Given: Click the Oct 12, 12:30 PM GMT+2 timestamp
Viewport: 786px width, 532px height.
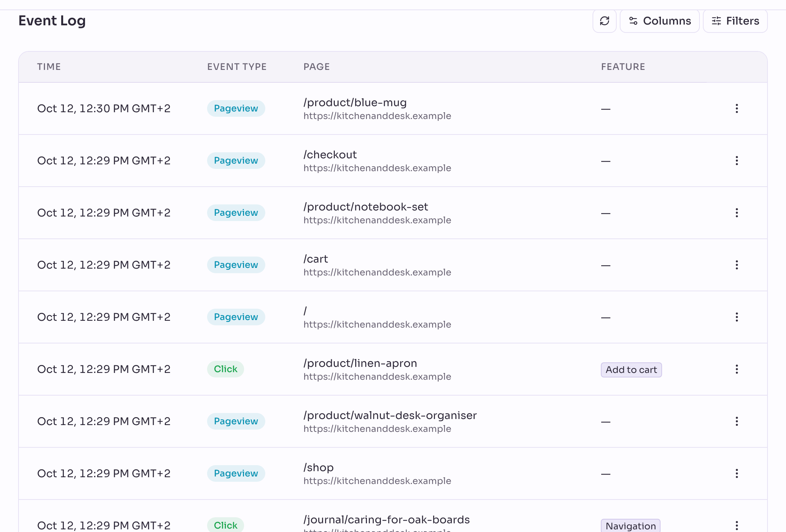Looking at the screenshot, I should [x=104, y=108].
